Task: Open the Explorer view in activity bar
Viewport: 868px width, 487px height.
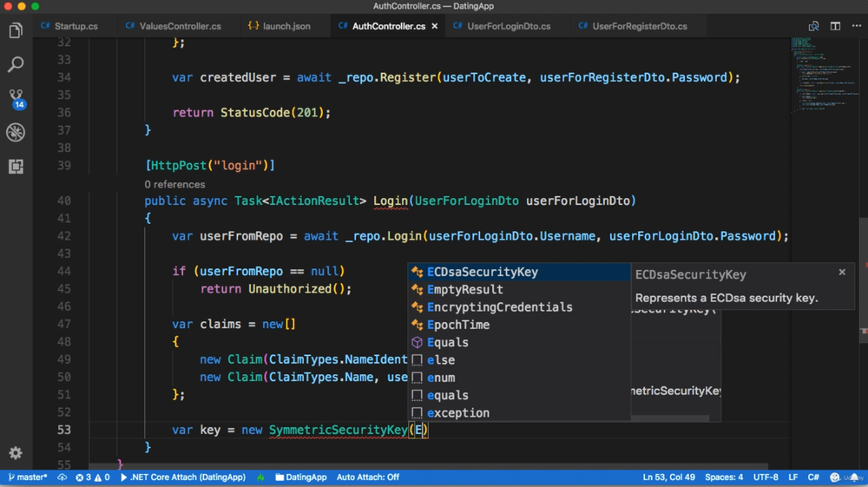Action: [16, 31]
